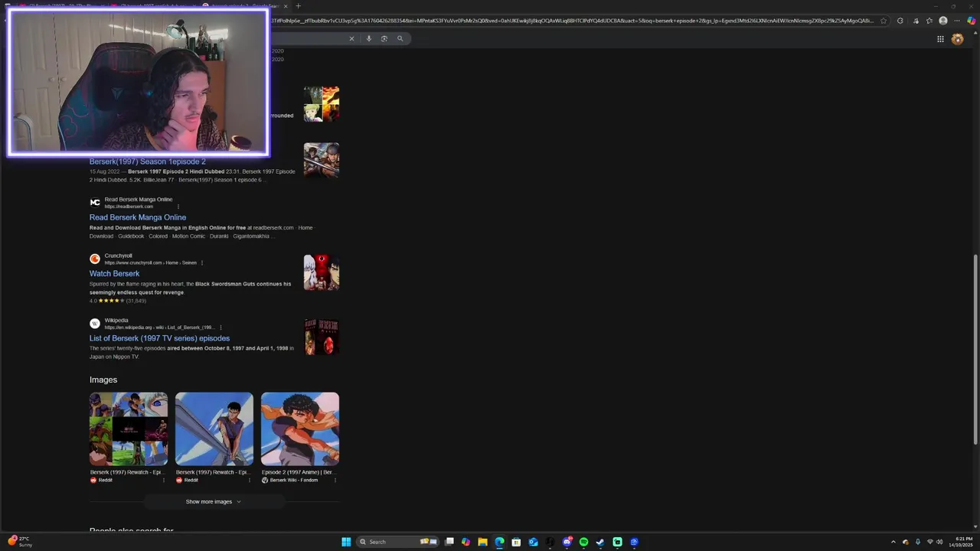This screenshot has width=980, height=551.
Task: Open network status in system tray
Action: point(929,542)
